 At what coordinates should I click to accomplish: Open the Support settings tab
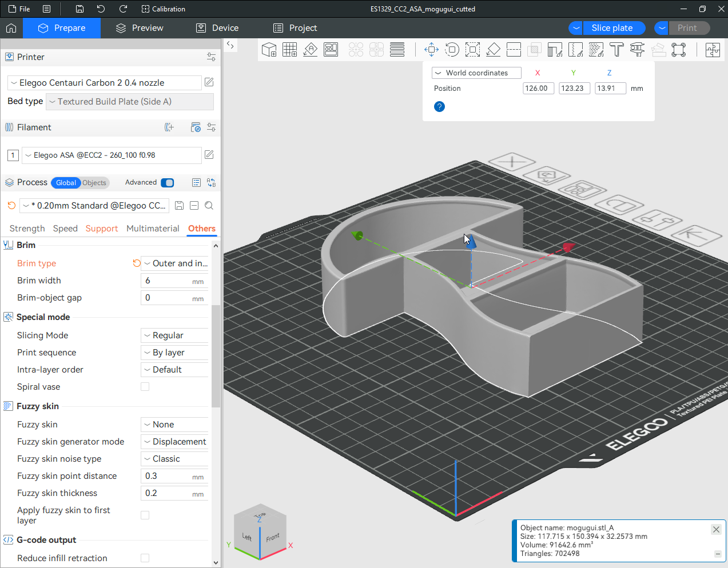click(x=102, y=229)
